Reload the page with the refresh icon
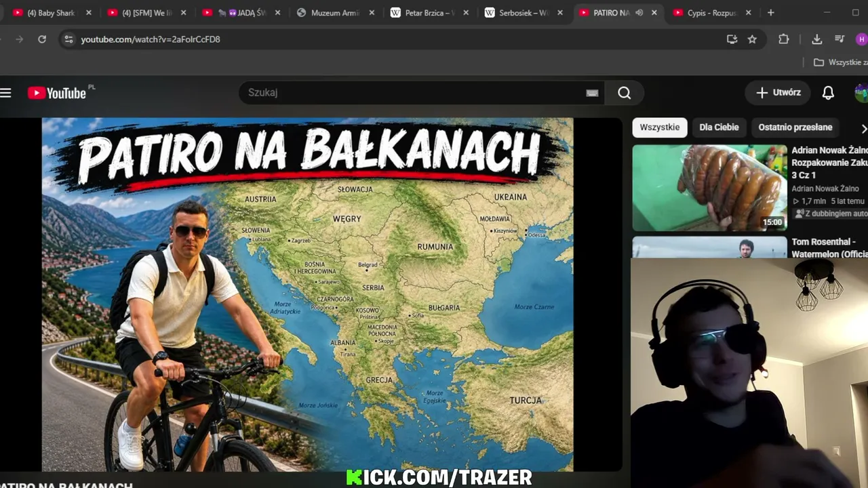 coord(42,39)
